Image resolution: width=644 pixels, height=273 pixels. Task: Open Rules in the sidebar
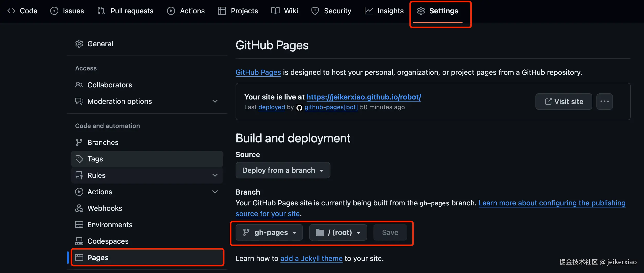pos(147,175)
